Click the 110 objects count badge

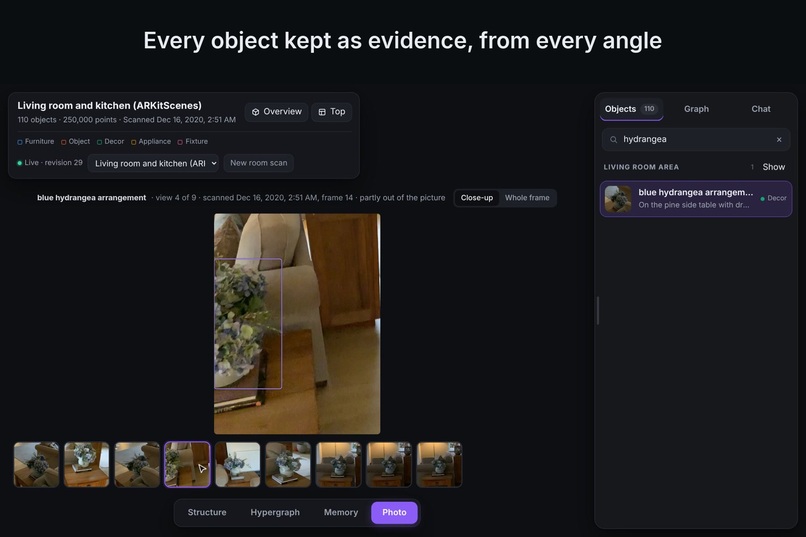(x=649, y=109)
